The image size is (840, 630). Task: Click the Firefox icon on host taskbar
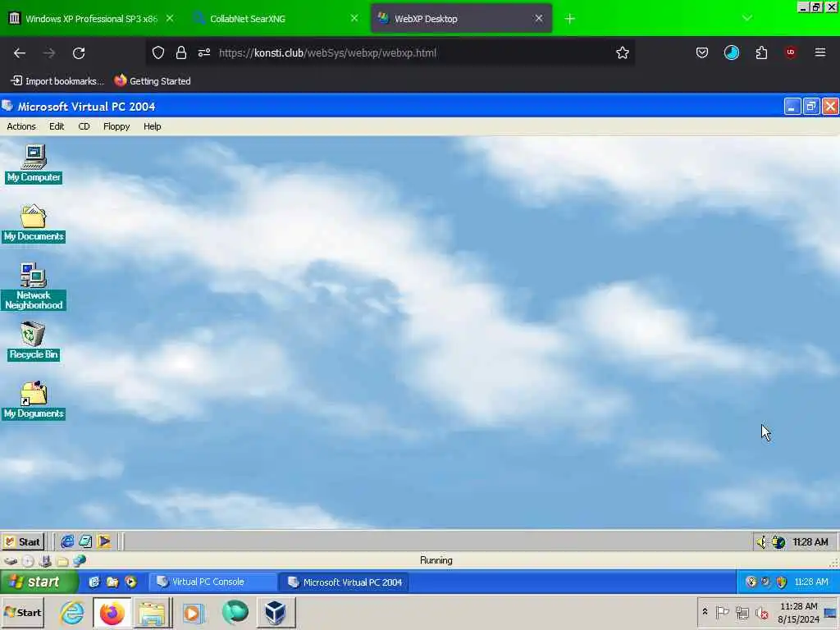(x=112, y=612)
